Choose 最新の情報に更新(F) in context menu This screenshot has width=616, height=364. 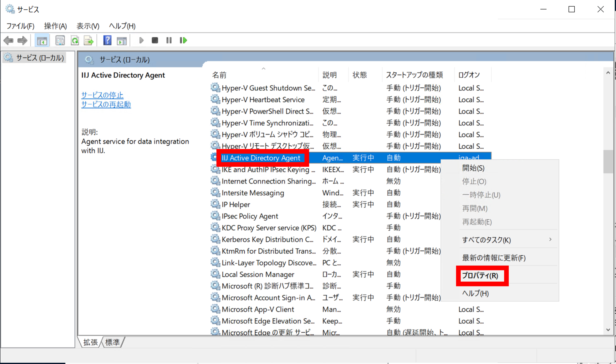coord(494,258)
